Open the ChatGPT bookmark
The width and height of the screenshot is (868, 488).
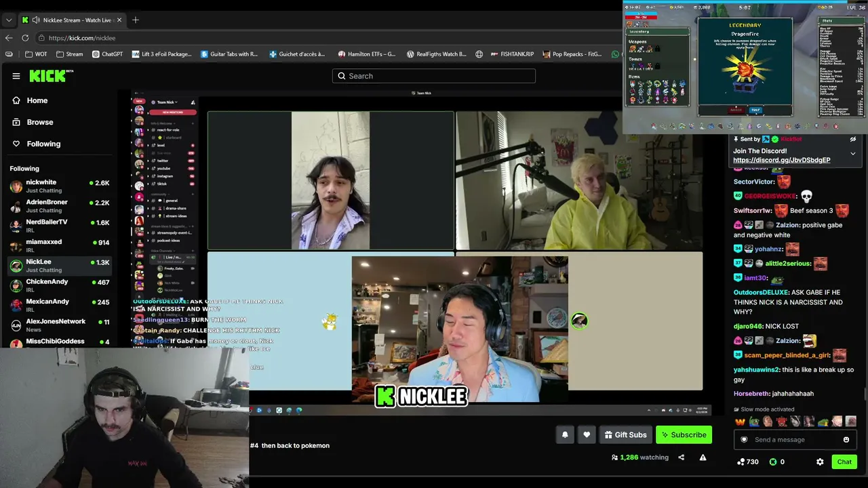click(x=107, y=54)
